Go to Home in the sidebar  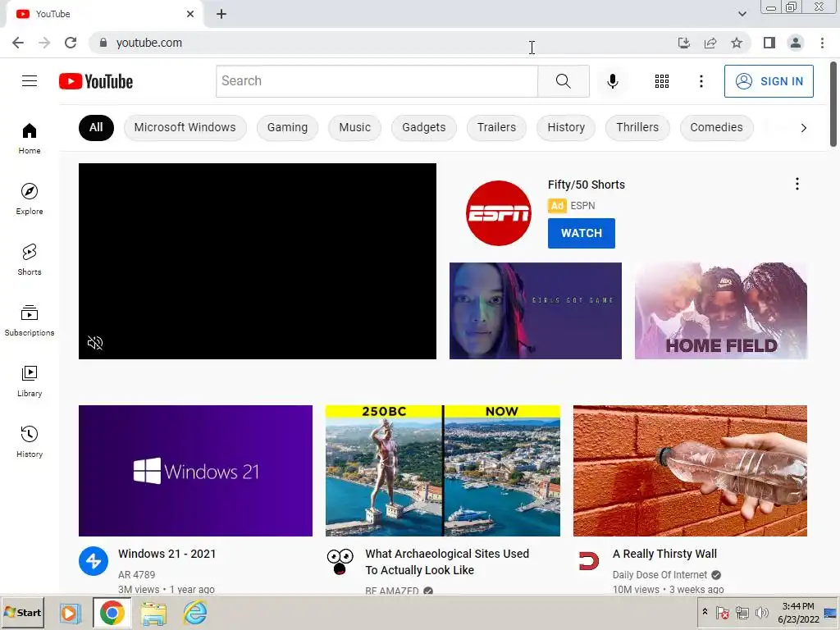click(x=30, y=138)
